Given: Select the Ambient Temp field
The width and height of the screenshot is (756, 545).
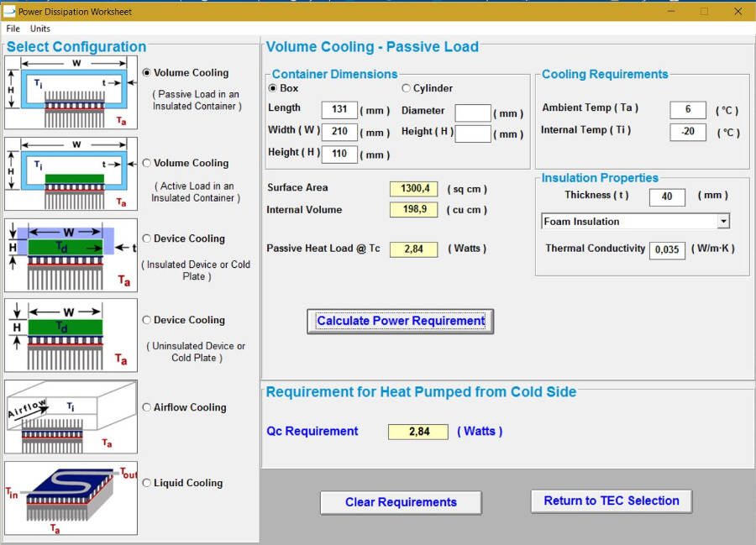Looking at the screenshot, I should (687, 109).
